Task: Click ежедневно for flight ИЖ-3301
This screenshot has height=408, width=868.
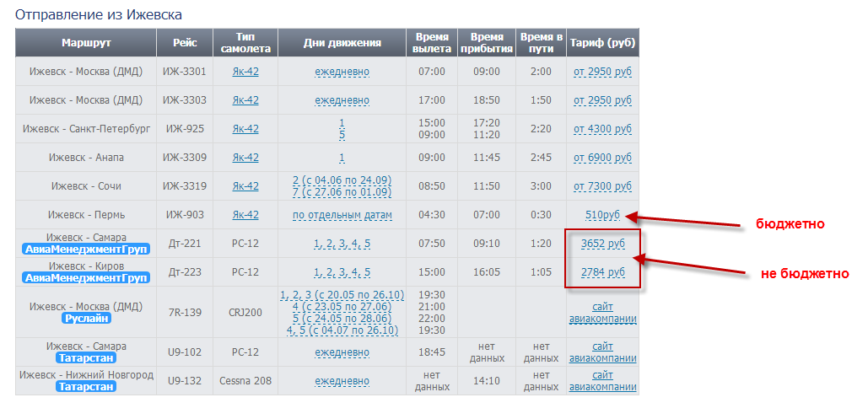Action: point(342,72)
